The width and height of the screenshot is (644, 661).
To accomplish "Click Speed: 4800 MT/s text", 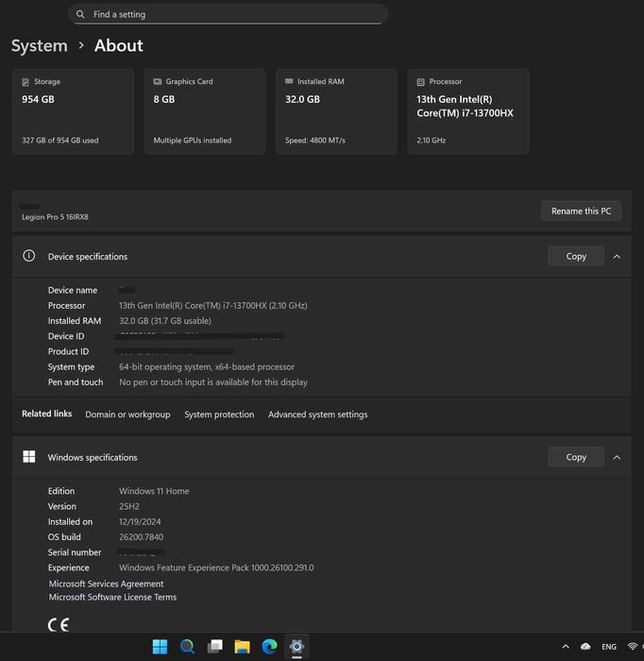I will pyautogui.click(x=315, y=141).
